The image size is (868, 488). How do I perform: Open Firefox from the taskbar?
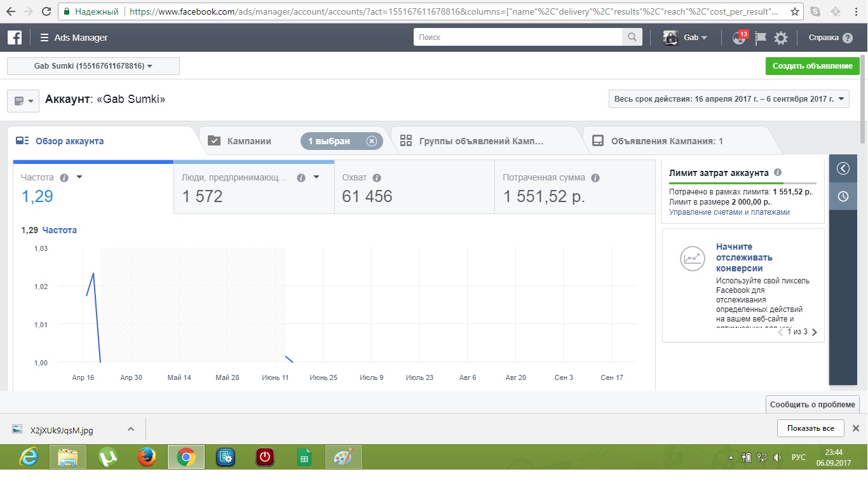tap(147, 457)
